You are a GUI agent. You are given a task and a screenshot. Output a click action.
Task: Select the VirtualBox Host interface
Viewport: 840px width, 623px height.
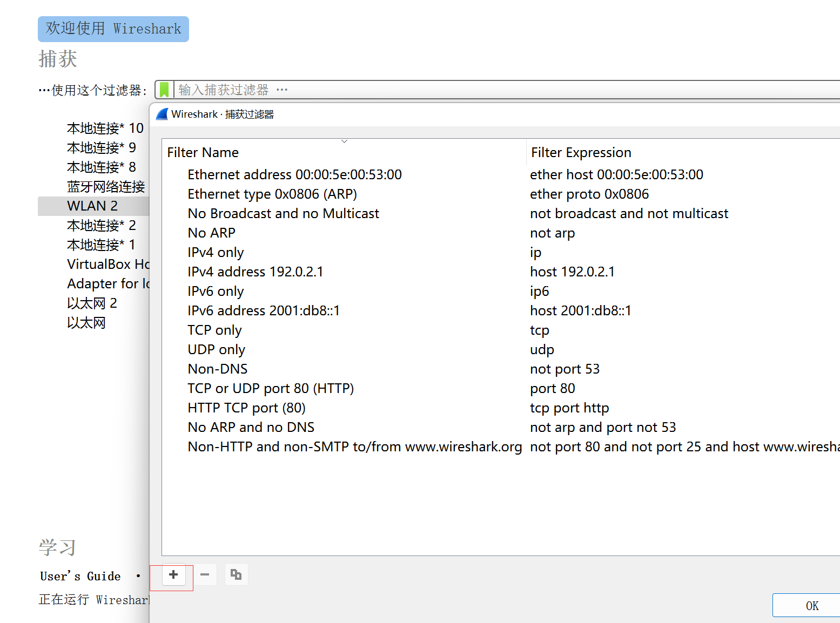(108, 264)
